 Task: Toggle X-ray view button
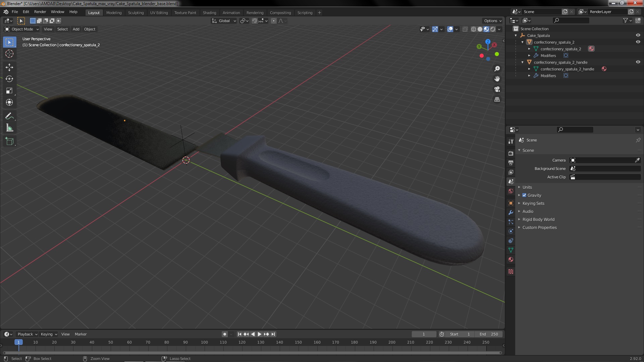pos(465,29)
